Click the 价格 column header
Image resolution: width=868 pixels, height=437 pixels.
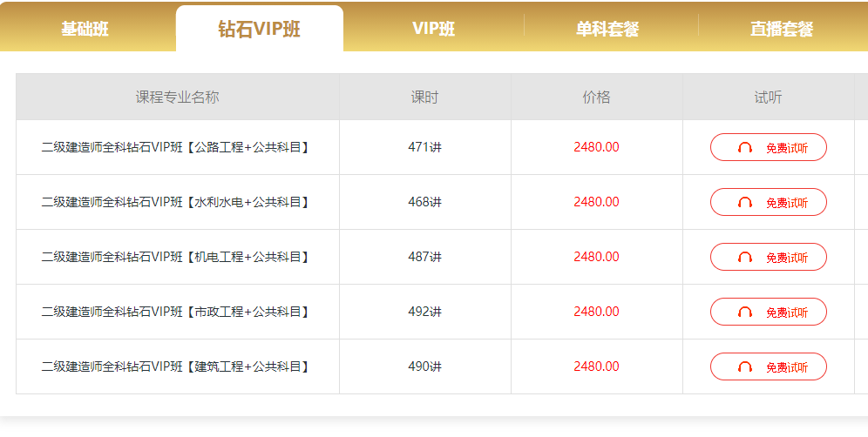(x=596, y=97)
